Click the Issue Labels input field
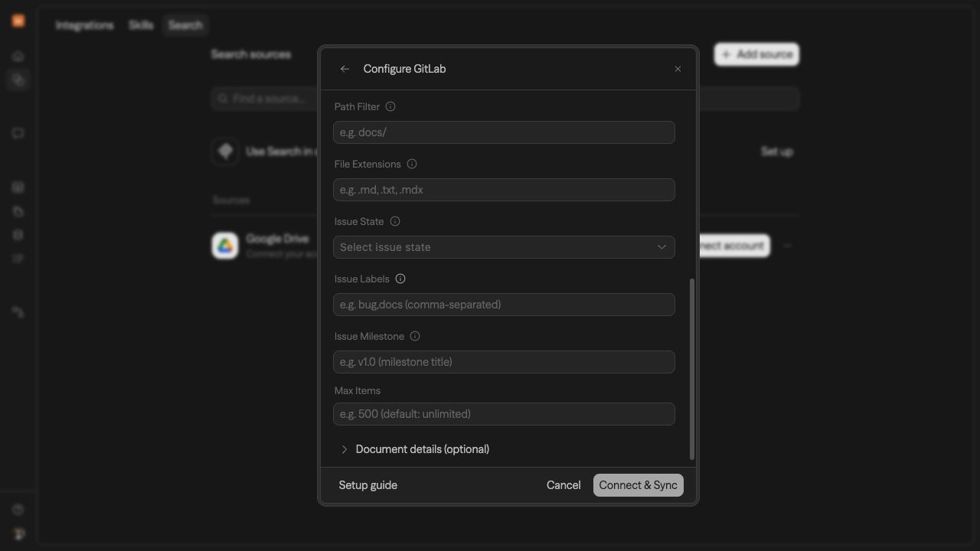The height and width of the screenshot is (551, 980). click(504, 305)
